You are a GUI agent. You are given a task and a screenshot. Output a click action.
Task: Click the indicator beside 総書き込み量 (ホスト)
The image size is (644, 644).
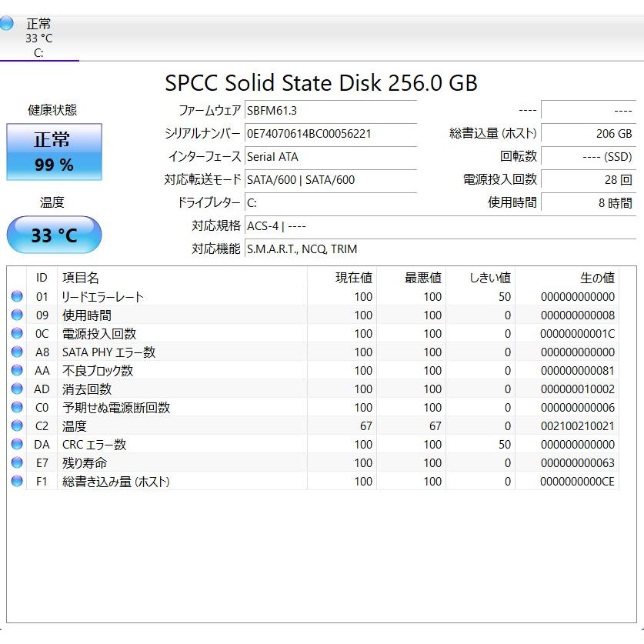click(17, 481)
